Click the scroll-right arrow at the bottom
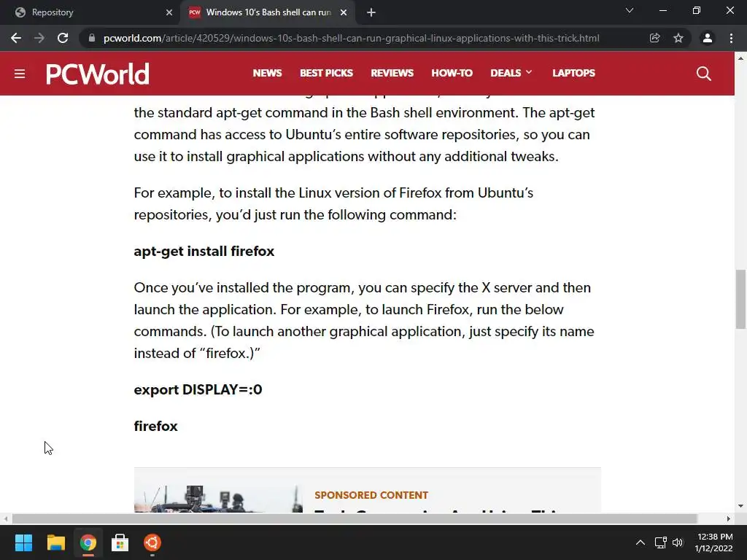 [729, 518]
